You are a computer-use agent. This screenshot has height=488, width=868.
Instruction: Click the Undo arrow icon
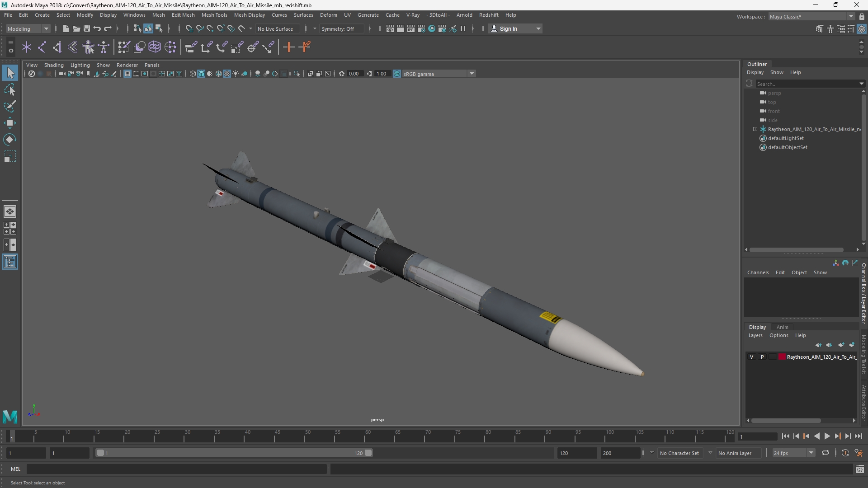click(97, 28)
